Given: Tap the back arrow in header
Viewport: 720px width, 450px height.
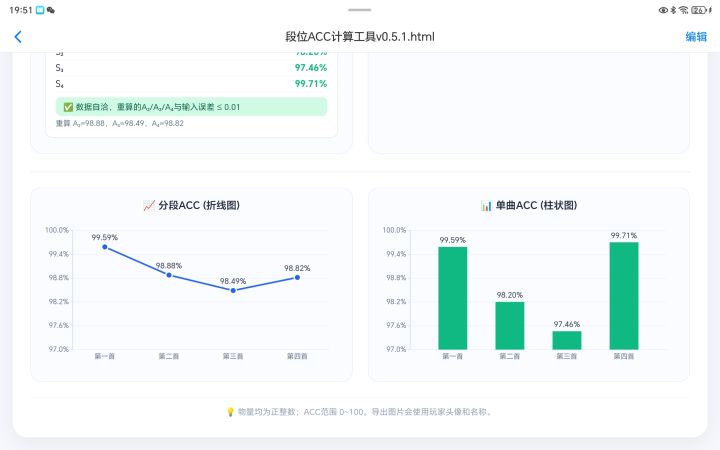Looking at the screenshot, I should (18, 37).
